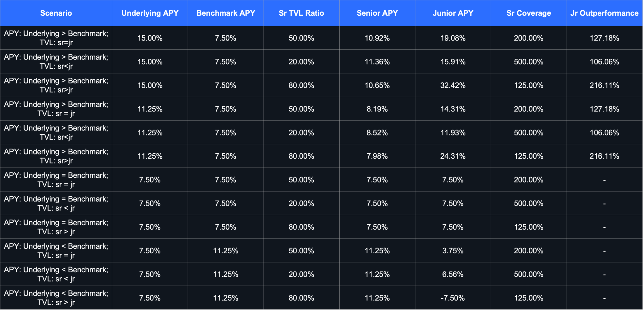Viewport: 644px width, 312px height.
Task: Click the 11.36% Senior APY cell
Action: (x=377, y=62)
